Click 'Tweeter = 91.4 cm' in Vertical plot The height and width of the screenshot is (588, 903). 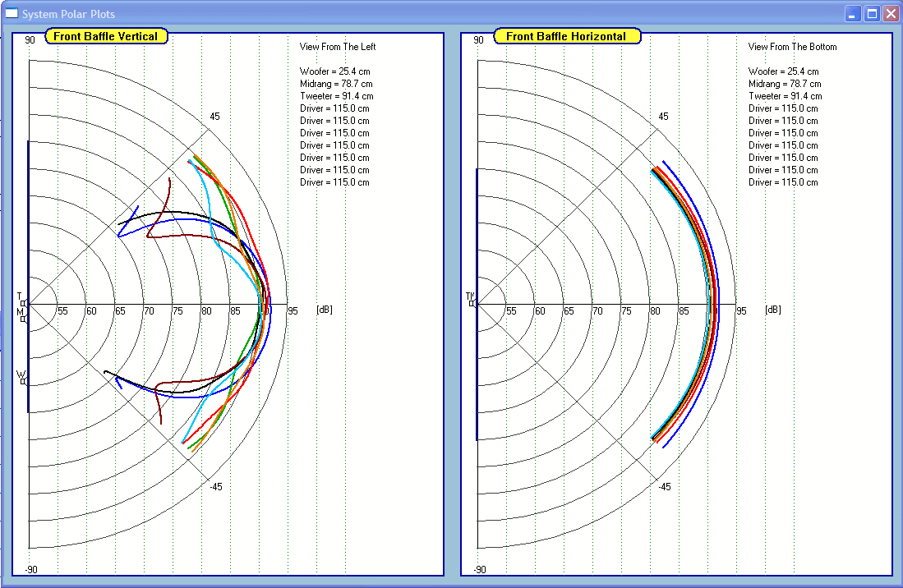(x=337, y=96)
